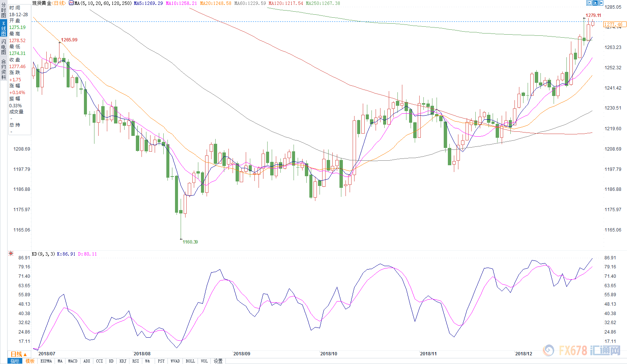This screenshot has height=364, width=627.
Task: Choose the BOLL indicator
Action: pos(190,361)
